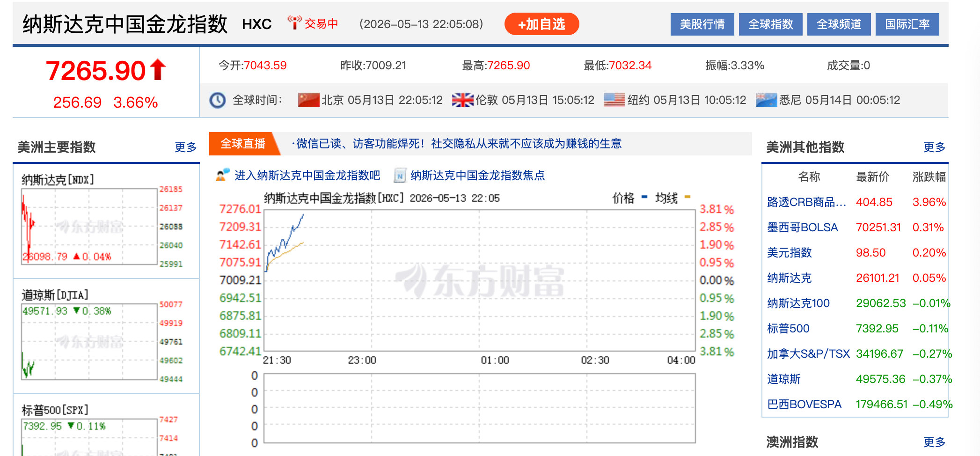Click the 纳斯达克中国金龙指数 page title
This screenshot has width=980, height=456.
125,24
